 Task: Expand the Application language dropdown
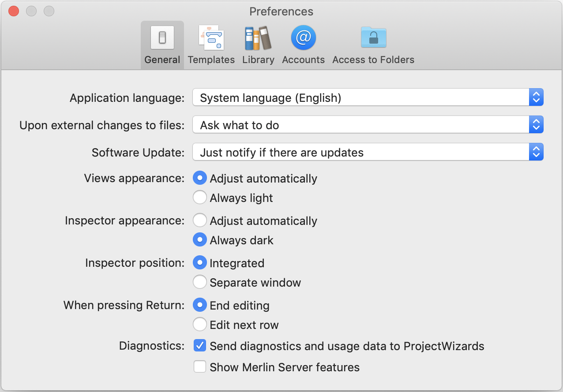coord(368,98)
